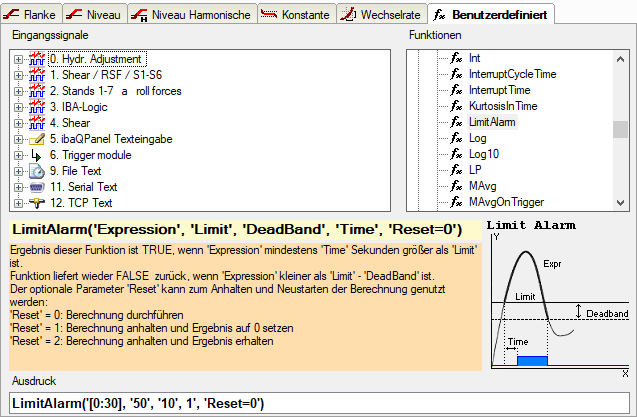This screenshot has height=417, width=637.
Task: Click the fx icon next to LimitAlarm
Action: pyautogui.click(x=456, y=122)
